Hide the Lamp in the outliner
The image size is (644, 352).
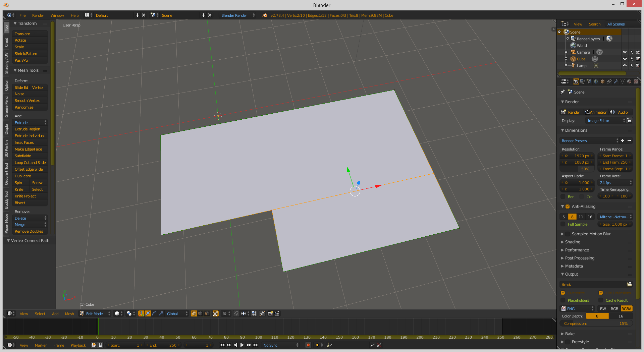pyautogui.click(x=625, y=65)
